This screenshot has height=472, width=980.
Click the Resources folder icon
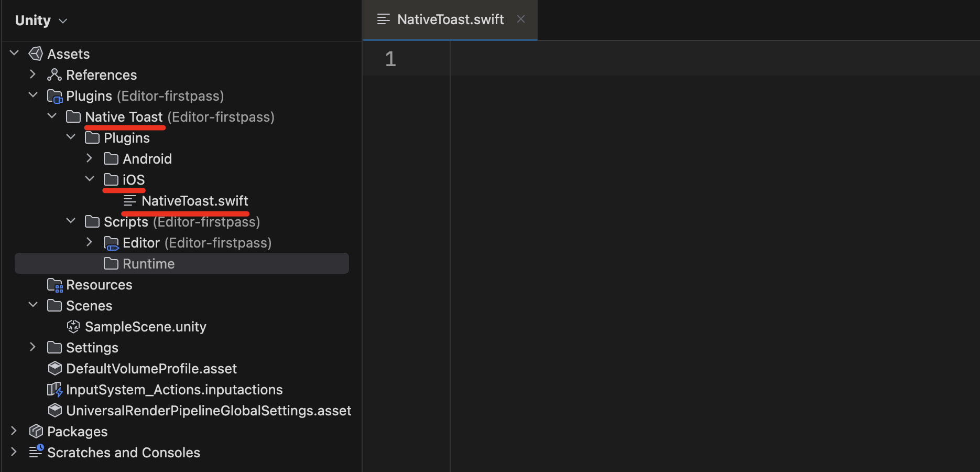(55, 285)
